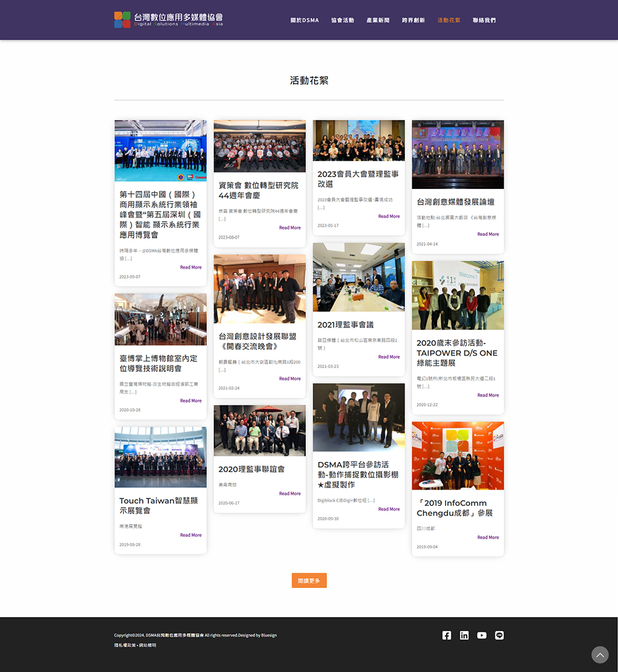618x672 pixels.
Task: Click the LINE icon in the footer
Action: [499, 636]
